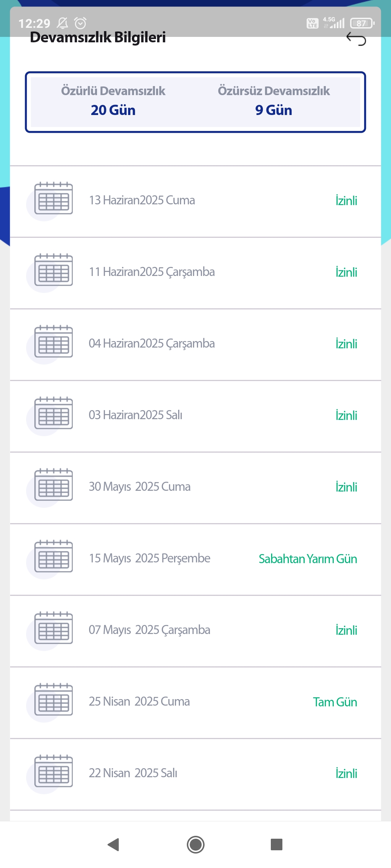Click calendar icon for 22 Nisan 2025 Salı
This screenshot has height=868, width=391.
point(54,771)
